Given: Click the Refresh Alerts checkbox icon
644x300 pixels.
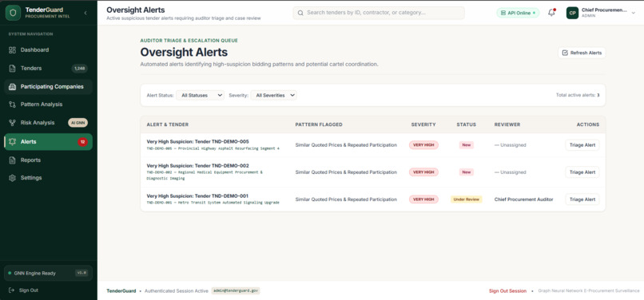Looking at the screenshot, I should pyautogui.click(x=565, y=53).
